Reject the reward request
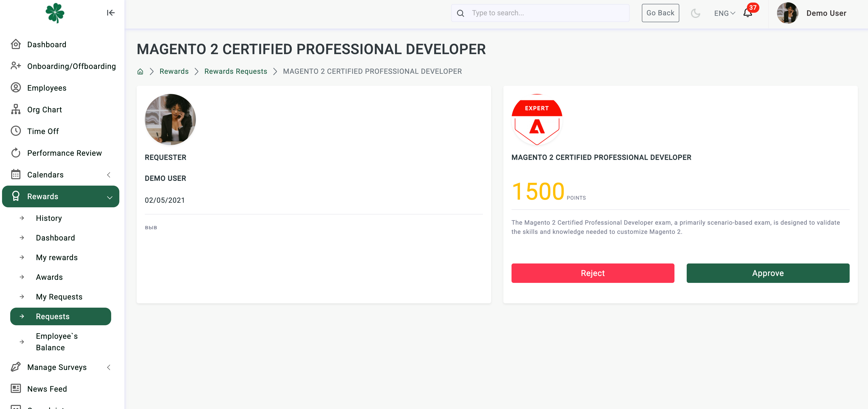 coord(593,273)
